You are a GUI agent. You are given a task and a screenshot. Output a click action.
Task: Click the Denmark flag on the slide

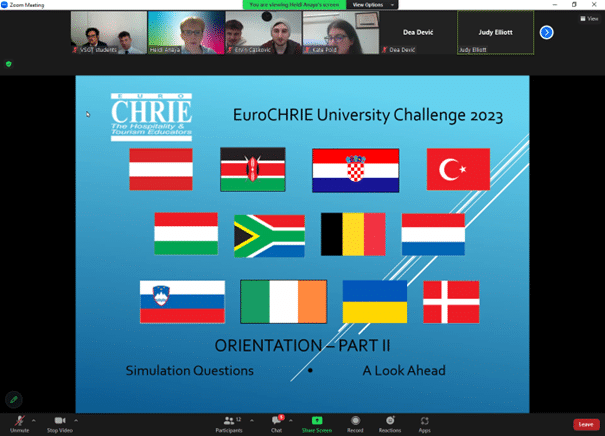click(451, 302)
